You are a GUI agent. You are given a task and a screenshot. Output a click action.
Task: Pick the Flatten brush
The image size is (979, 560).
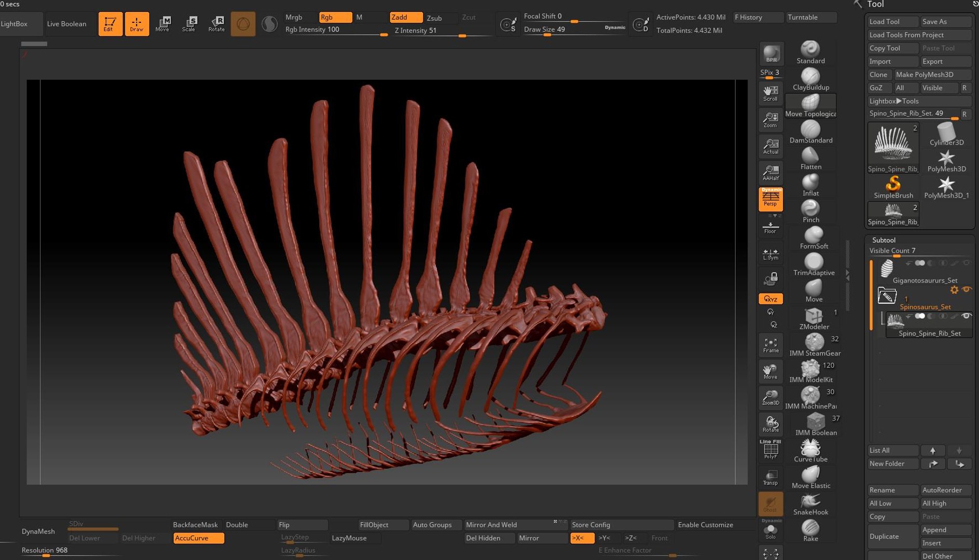coord(810,159)
